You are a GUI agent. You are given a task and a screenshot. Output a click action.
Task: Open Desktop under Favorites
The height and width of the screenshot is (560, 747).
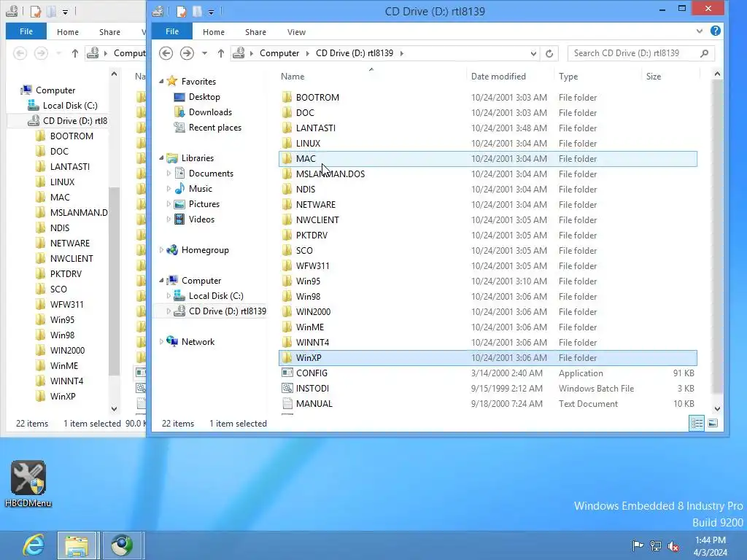pos(204,97)
